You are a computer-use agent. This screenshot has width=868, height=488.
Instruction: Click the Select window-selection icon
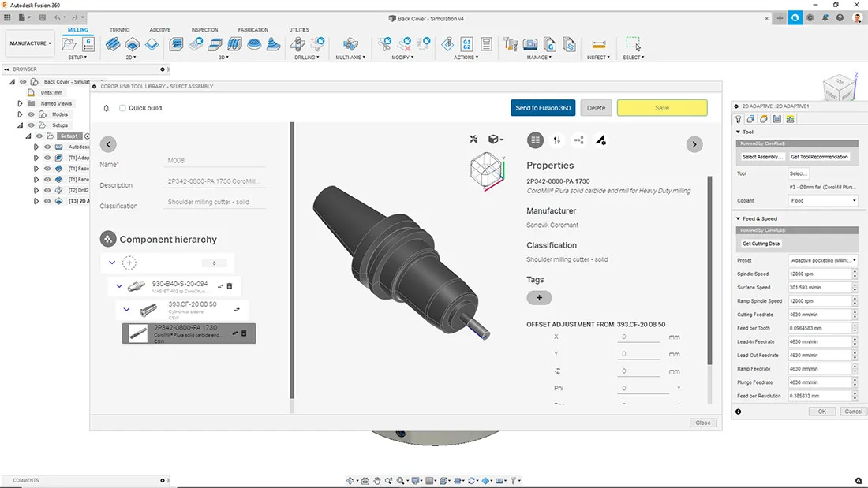pyautogui.click(x=634, y=43)
